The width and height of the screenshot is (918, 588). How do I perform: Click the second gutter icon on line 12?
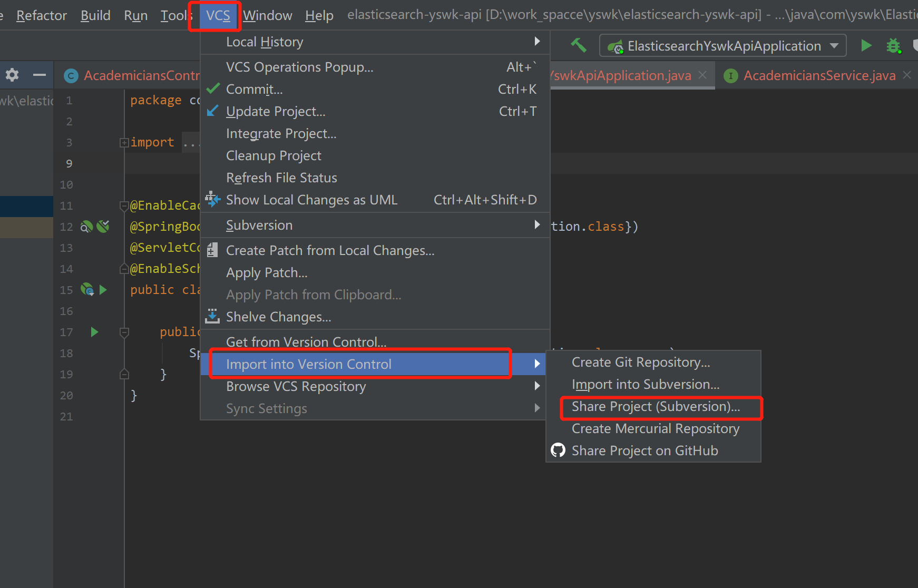[103, 227]
